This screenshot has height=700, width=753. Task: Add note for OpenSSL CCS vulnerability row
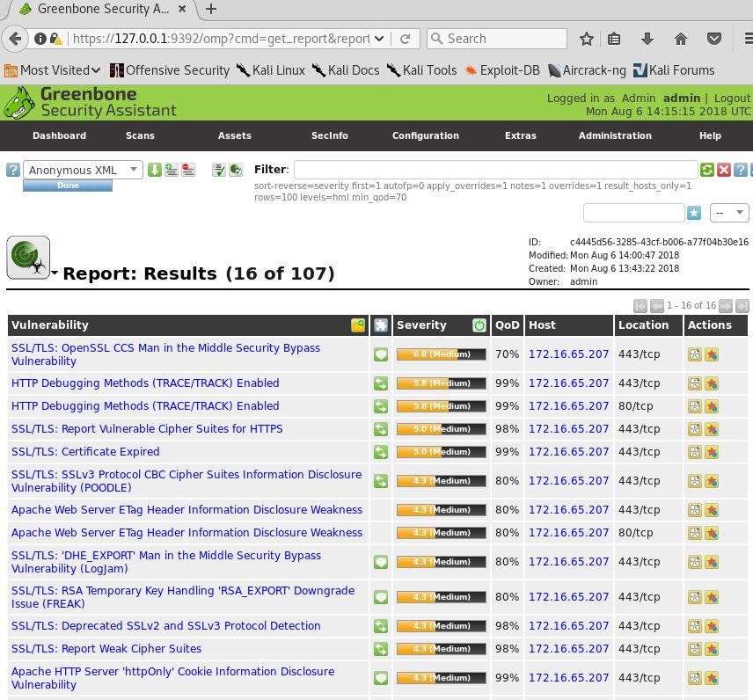pyautogui.click(x=695, y=354)
